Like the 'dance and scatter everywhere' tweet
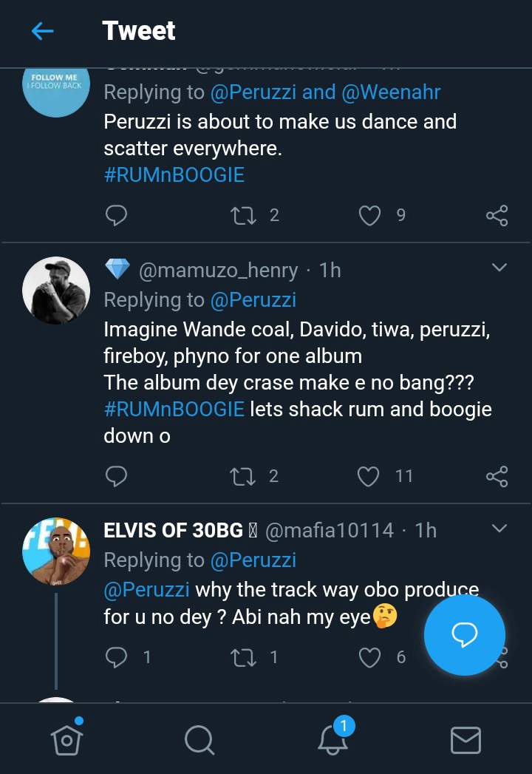Viewport: 532px width, 774px height. [x=369, y=215]
